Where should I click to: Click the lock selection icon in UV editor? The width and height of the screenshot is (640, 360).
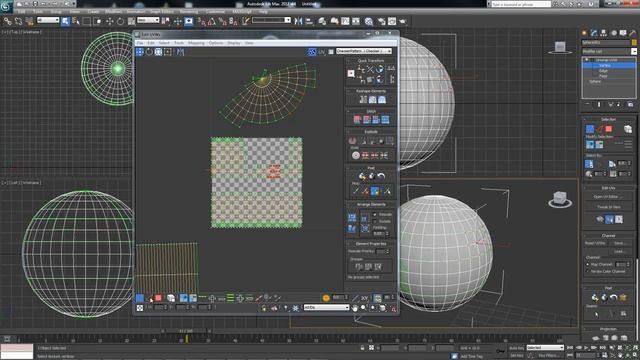264,308
